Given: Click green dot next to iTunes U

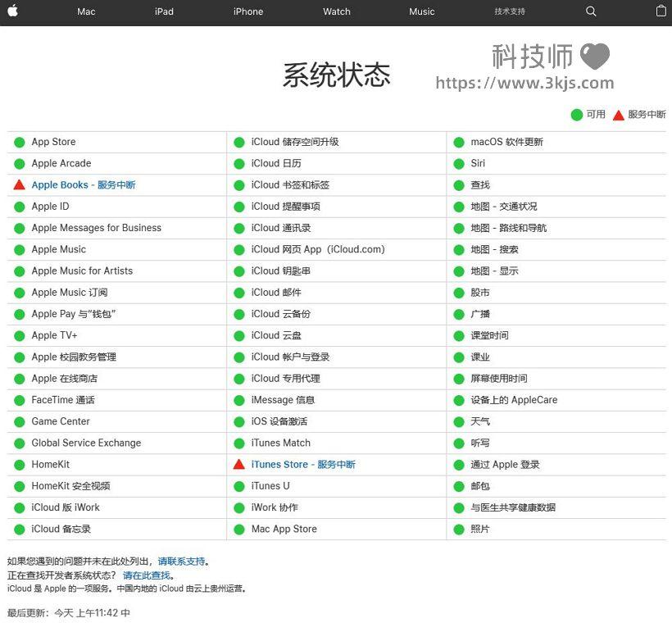Looking at the screenshot, I should click(239, 486).
